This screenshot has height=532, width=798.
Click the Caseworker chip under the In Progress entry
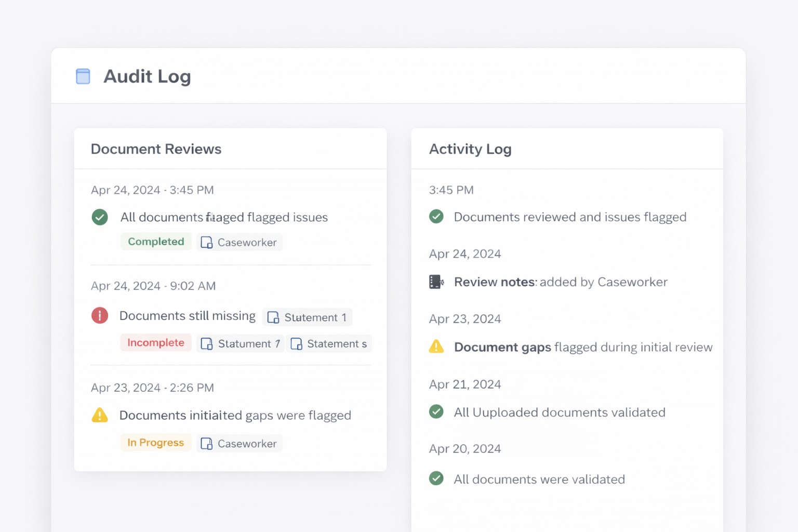239,443
